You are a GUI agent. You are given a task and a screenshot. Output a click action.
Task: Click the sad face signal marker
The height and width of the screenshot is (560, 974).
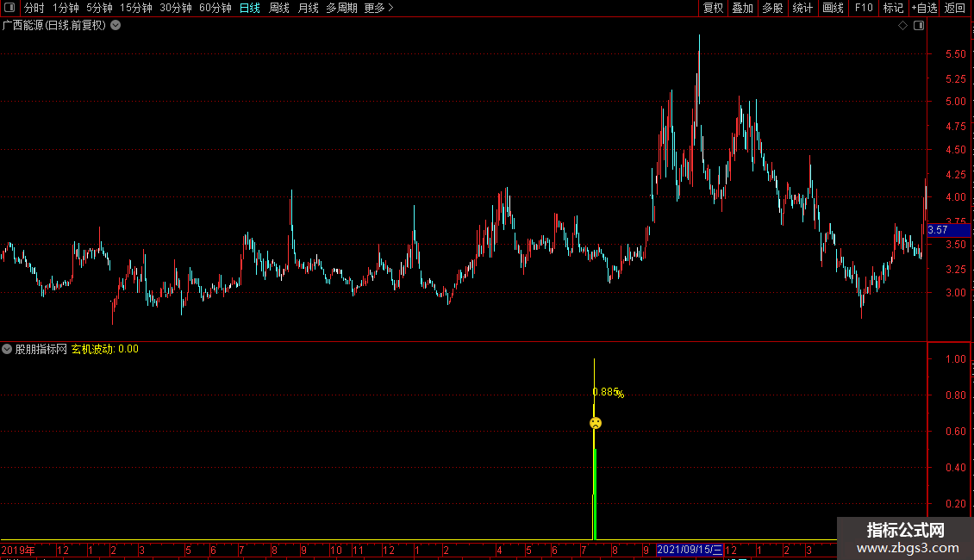click(596, 423)
